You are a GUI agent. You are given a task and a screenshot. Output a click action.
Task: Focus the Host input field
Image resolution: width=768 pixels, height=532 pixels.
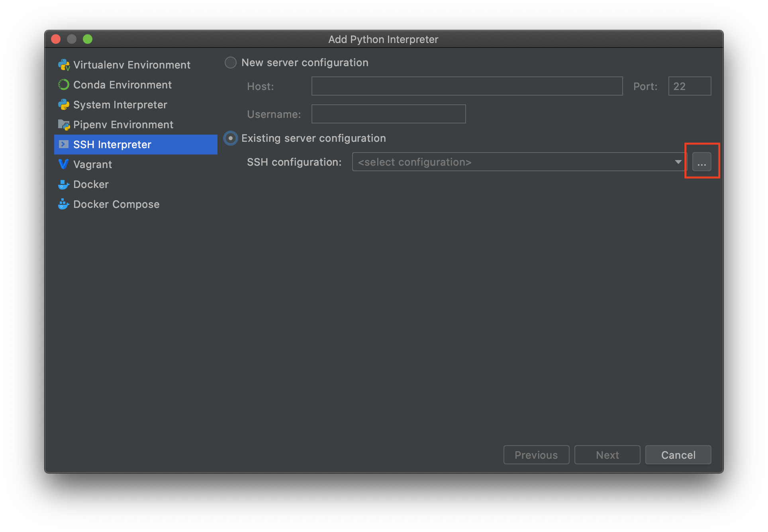click(467, 86)
